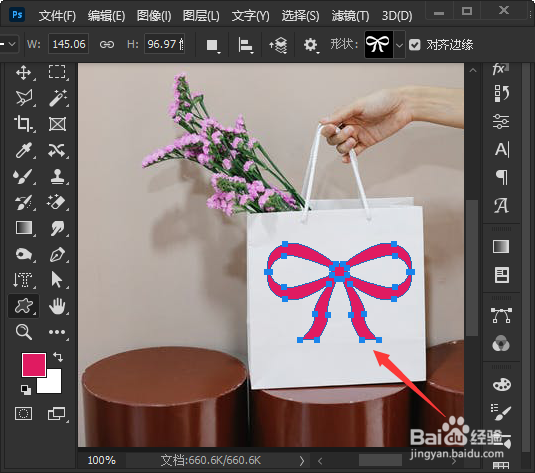Image resolution: width=535 pixels, height=473 pixels.
Task: Toggle link between width and height
Action: pos(107,44)
